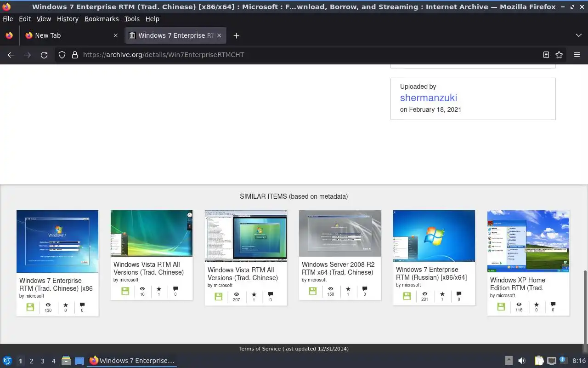Open the History menu
Image resolution: width=588 pixels, height=368 pixels.
click(68, 19)
